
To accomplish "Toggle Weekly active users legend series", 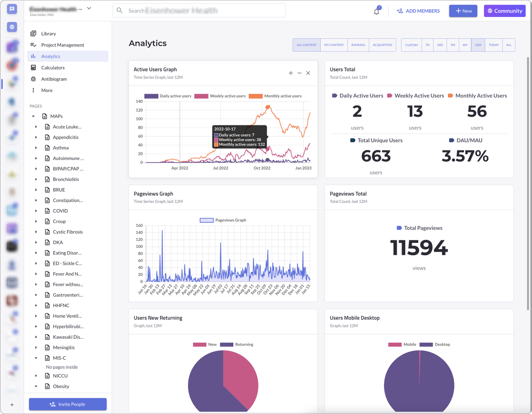I will point(220,96).
